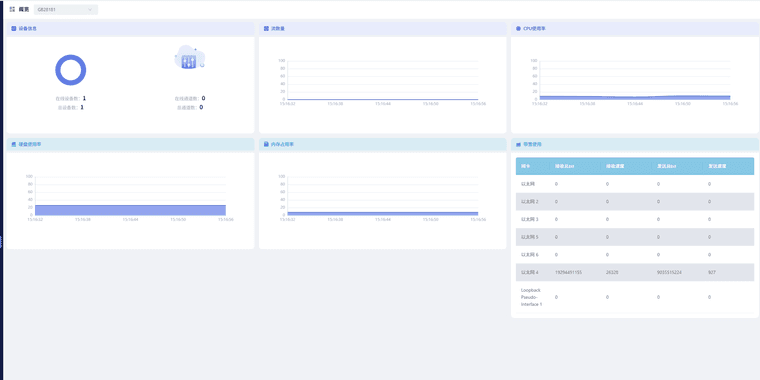Click the send speed value 927
Viewport: 760px width, 380px height.
pos(712,272)
